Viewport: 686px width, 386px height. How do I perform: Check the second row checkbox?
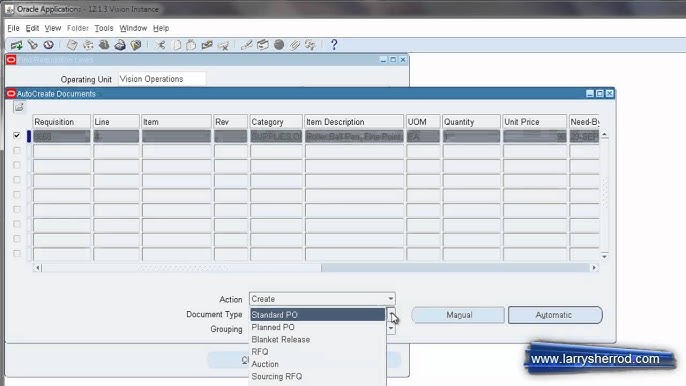17,150
